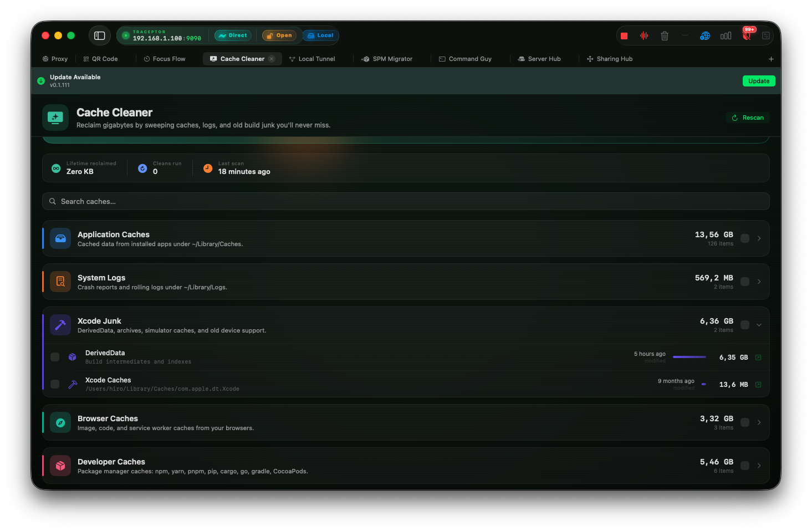This screenshot has width=812, height=531.
Task: Switch to the SPM Migrator tab
Action: 387,59
